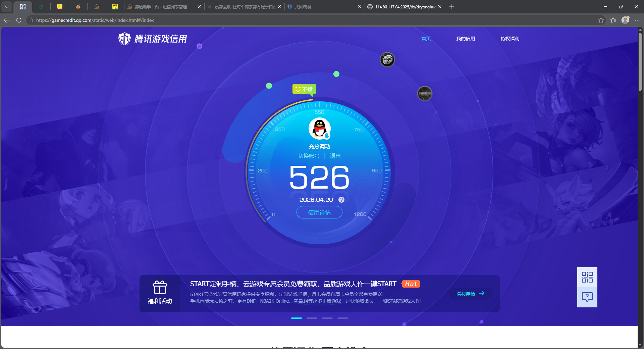This screenshot has width=644, height=349.
Task: Click the favorites star in the address bar
Action: coord(601,20)
